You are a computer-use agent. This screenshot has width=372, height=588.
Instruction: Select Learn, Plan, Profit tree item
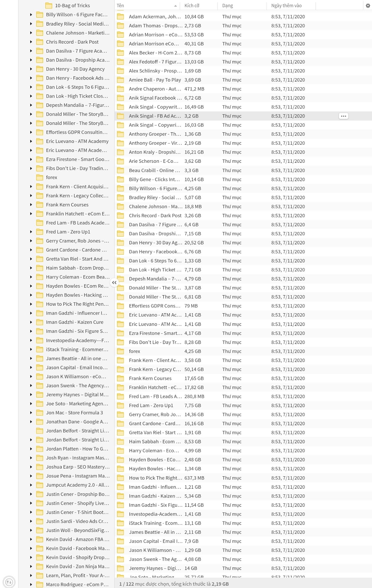(x=78, y=575)
